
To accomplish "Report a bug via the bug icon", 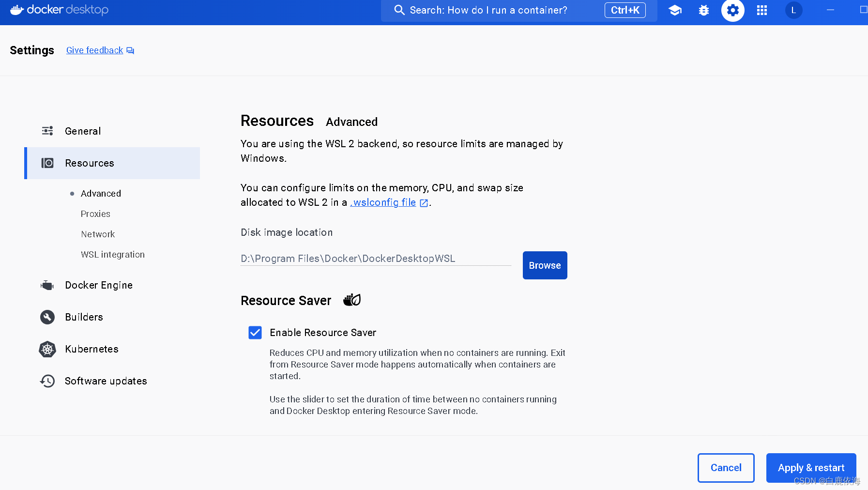I will pos(703,10).
